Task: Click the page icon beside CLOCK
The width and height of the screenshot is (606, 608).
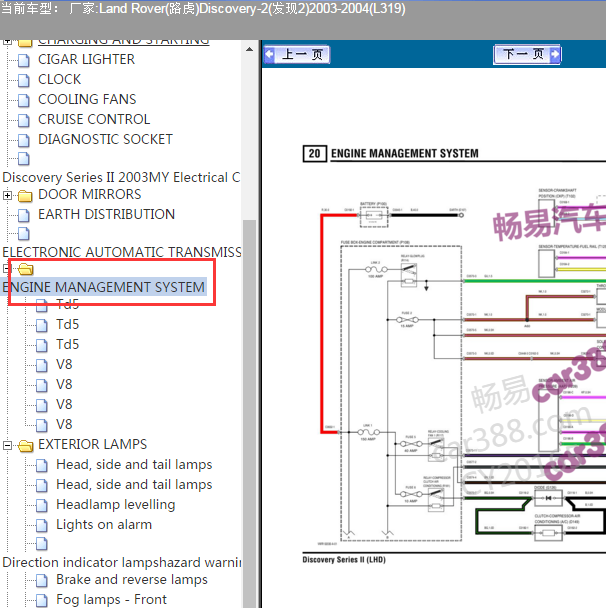Action: tap(24, 80)
